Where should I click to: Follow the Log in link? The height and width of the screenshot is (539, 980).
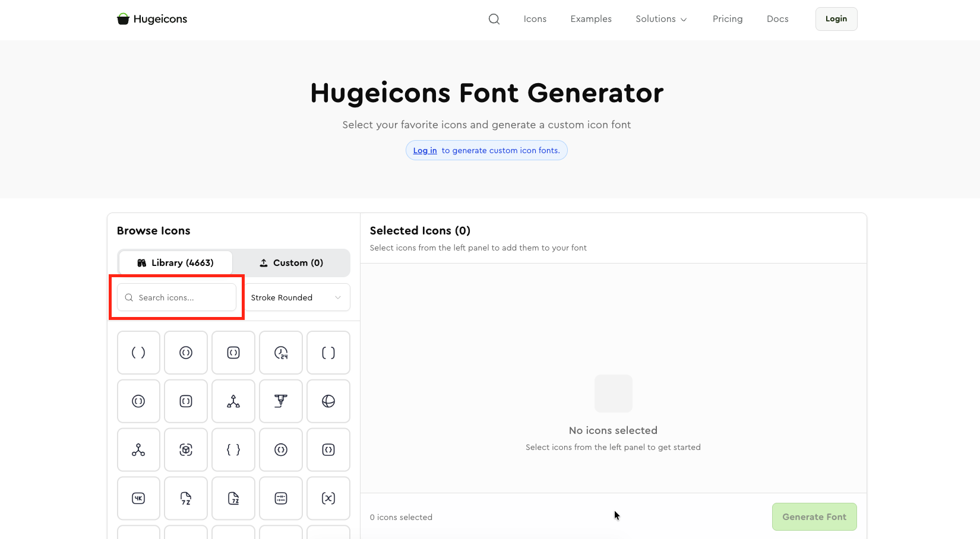(425, 151)
